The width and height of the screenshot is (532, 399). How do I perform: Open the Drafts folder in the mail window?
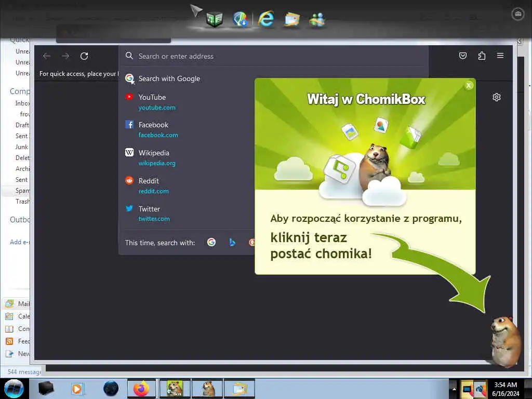pyautogui.click(x=22, y=125)
